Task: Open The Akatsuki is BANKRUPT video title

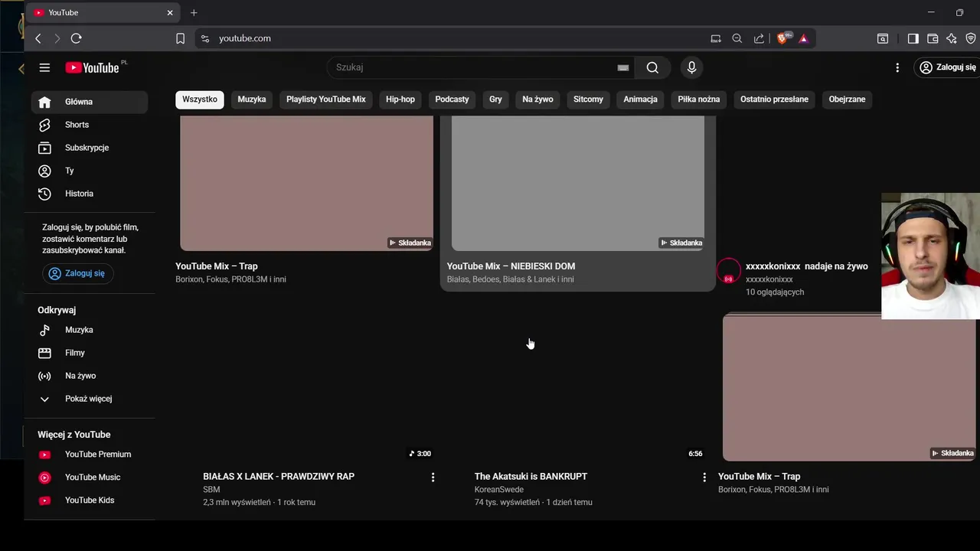Action: (x=531, y=476)
